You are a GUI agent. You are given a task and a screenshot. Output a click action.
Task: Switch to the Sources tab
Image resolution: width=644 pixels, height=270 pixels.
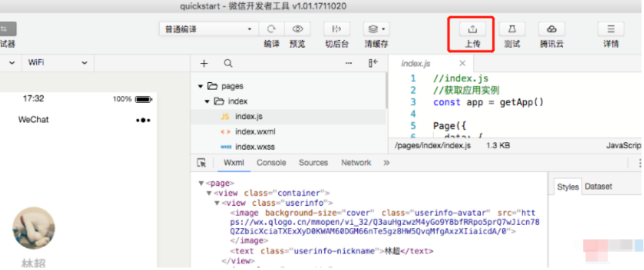(313, 162)
